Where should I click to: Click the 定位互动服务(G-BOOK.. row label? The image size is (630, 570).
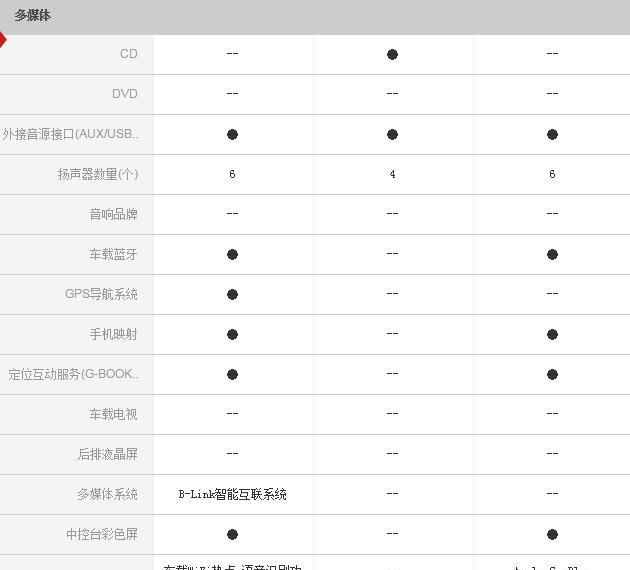[73, 374]
